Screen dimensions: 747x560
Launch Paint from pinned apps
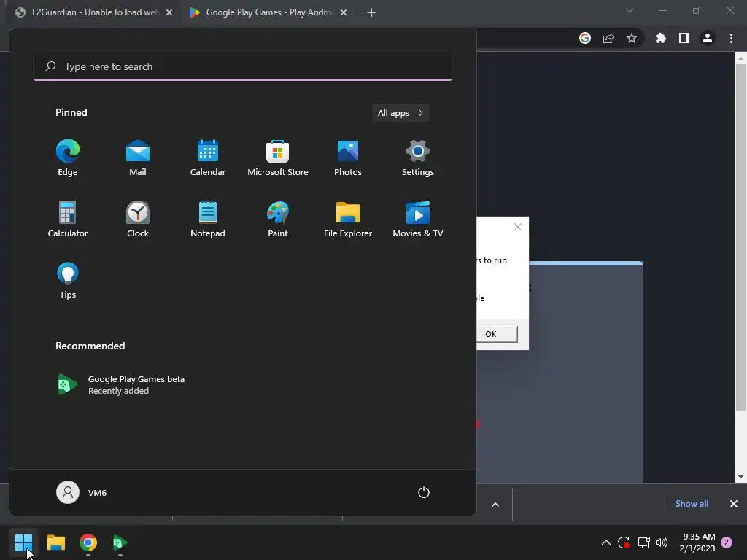(278, 219)
